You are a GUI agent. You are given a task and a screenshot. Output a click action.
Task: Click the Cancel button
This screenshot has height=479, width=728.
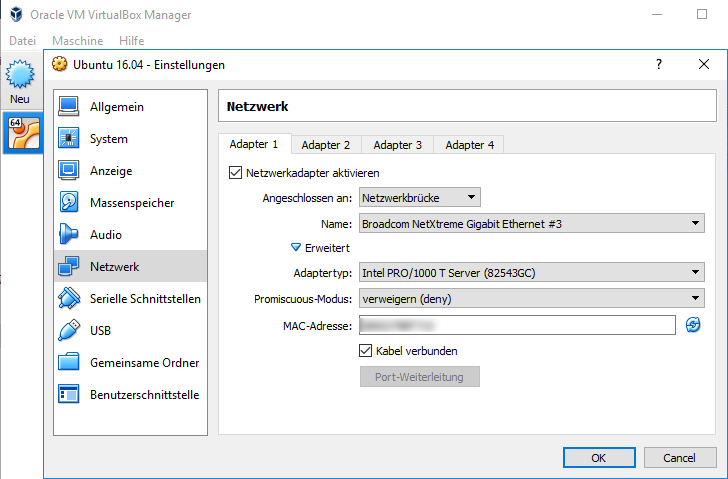pos(680,458)
